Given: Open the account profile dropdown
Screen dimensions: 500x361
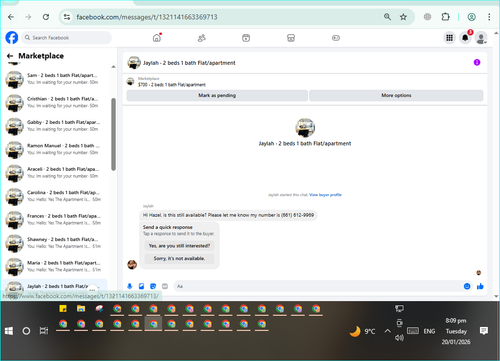Looking at the screenshot, I should (481, 38).
